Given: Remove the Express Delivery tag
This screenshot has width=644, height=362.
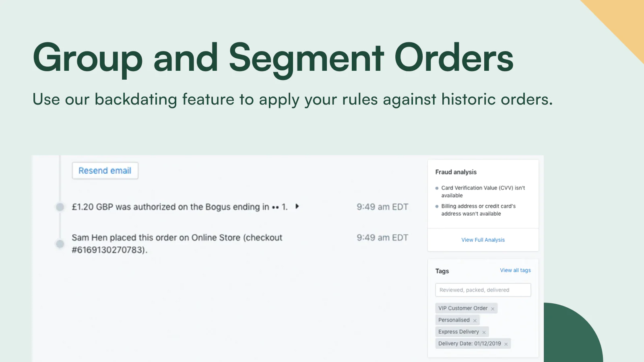Looking at the screenshot, I should pyautogui.click(x=484, y=332).
